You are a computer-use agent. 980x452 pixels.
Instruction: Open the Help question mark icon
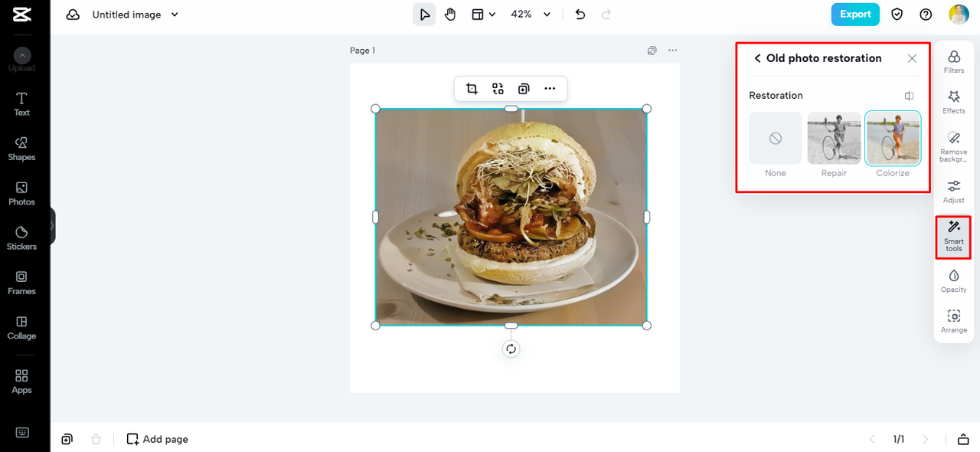coord(926,15)
